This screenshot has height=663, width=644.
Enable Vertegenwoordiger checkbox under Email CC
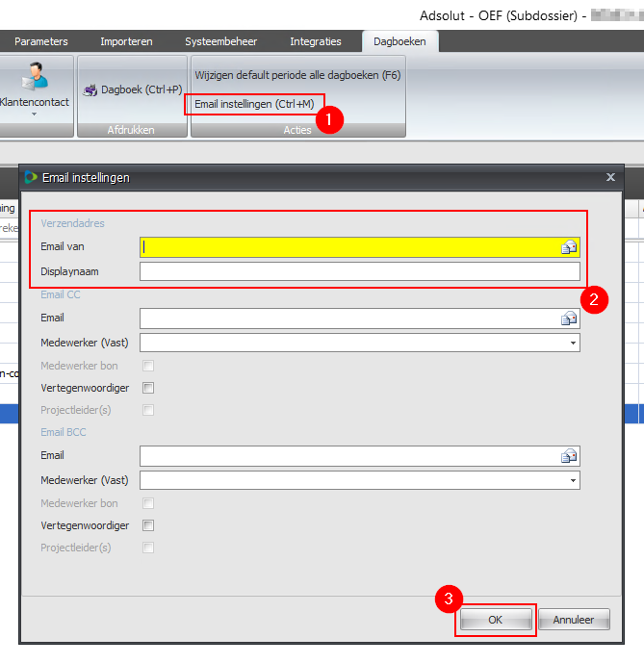(x=148, y=388)
